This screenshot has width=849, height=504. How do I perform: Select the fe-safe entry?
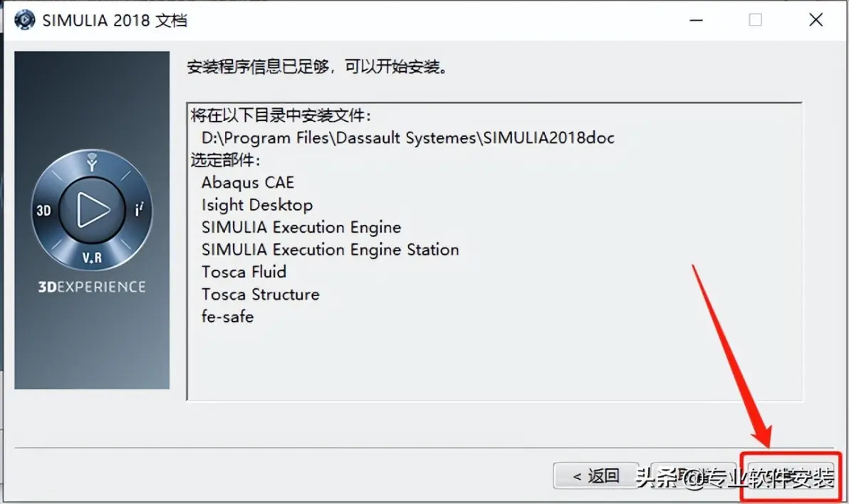click(227, 317)
